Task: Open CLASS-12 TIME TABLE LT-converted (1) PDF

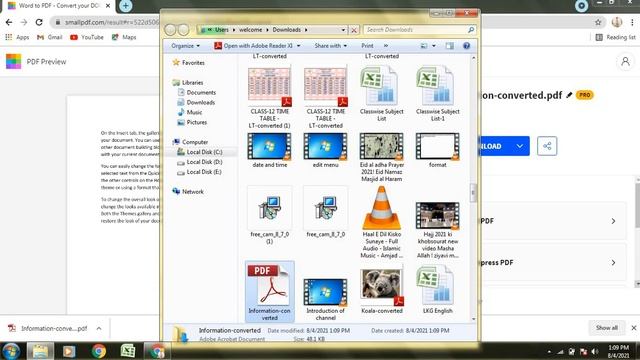Action: (x=269, y=87)
